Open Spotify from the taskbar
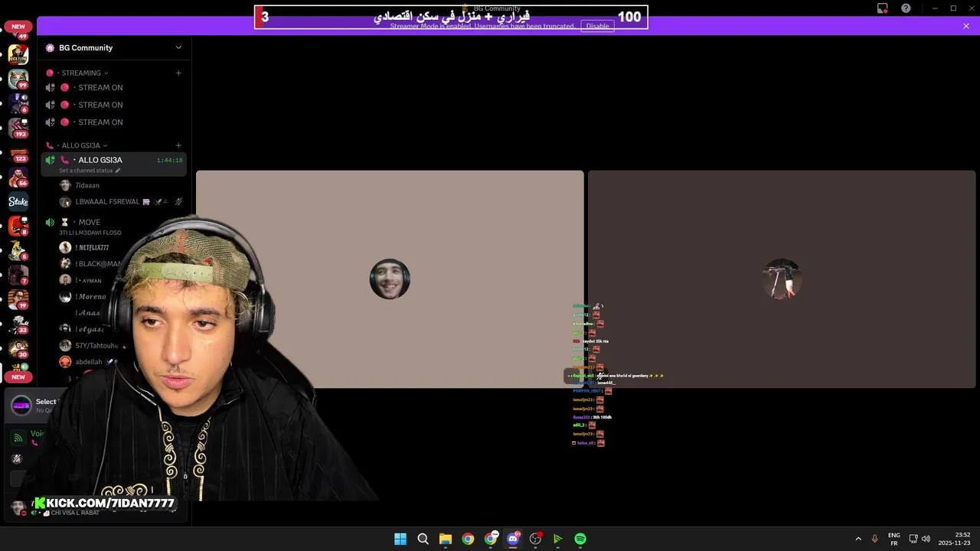980x551 pixels. pyautogui.click(x=580, y=539)
